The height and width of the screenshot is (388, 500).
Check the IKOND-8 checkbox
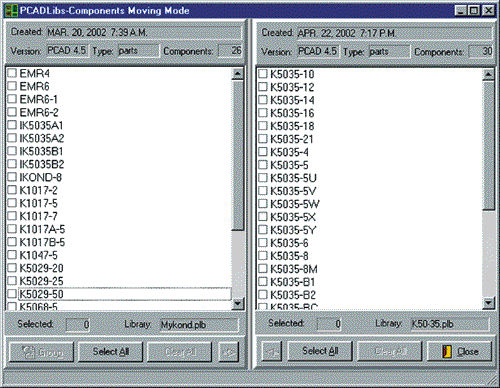pyautogui.click(x=12, y=177)
